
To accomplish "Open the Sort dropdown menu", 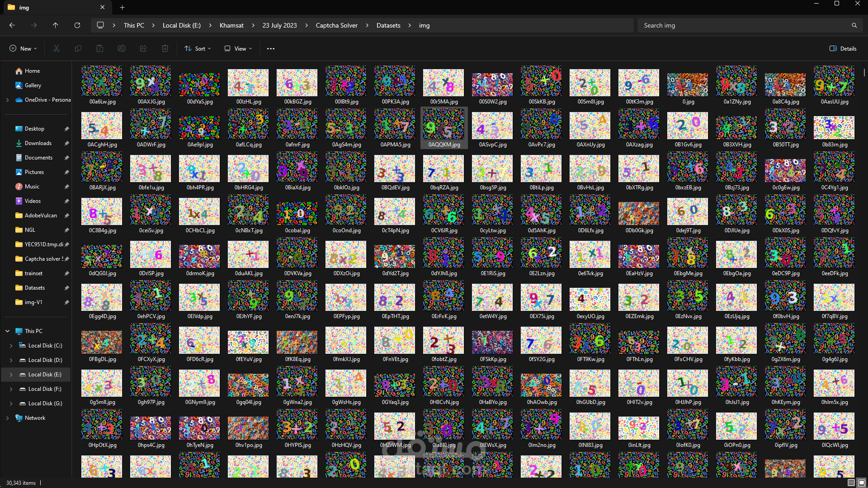I will [198, 48].
